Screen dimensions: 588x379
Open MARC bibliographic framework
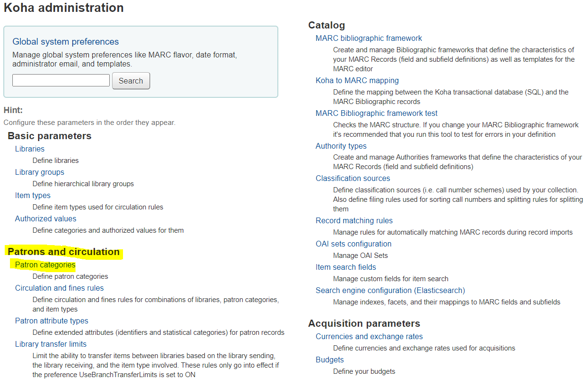coord(369,38)
